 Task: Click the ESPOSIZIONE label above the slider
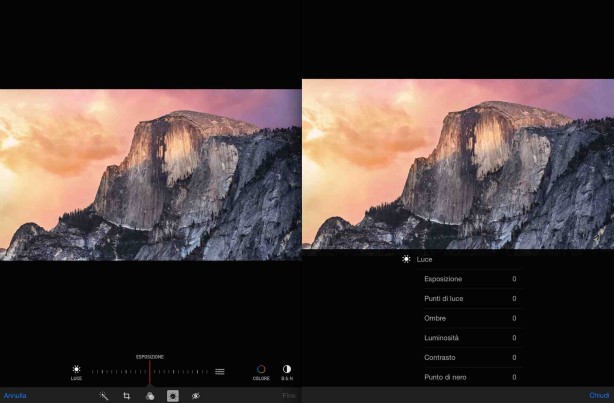[150, 357]
